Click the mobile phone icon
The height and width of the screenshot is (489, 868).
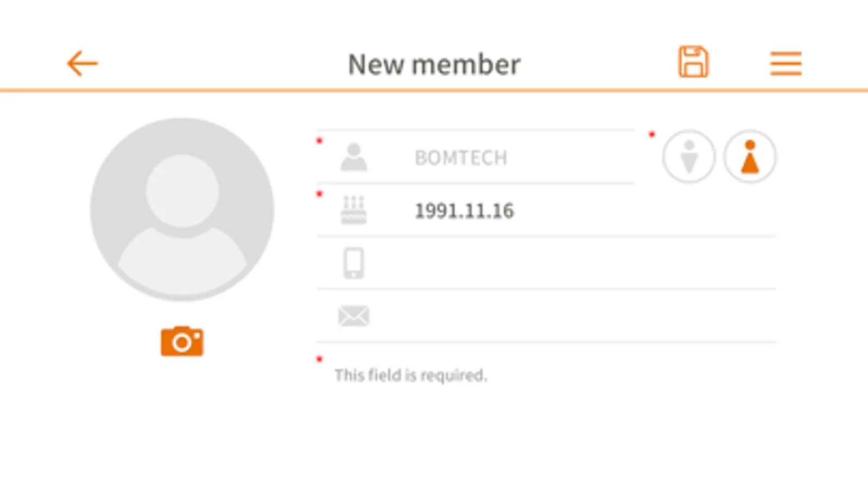[353, 263]
